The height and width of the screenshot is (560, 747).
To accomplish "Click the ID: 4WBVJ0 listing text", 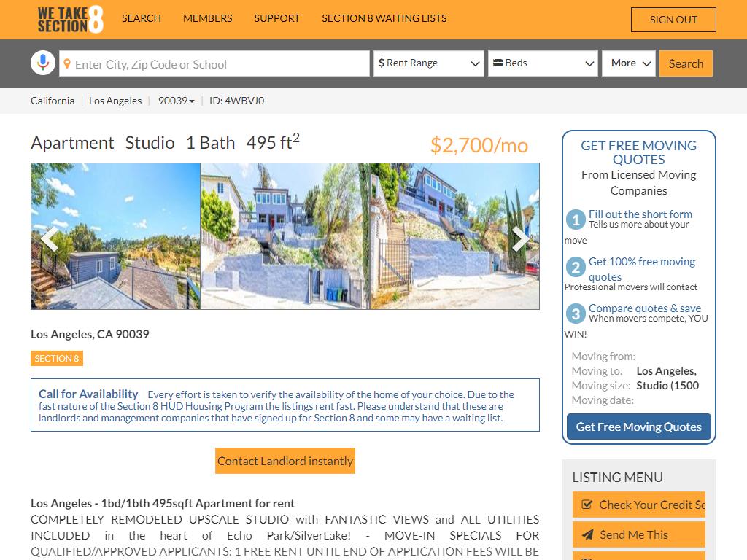I will pyautogui.click(x=237, y=101).
